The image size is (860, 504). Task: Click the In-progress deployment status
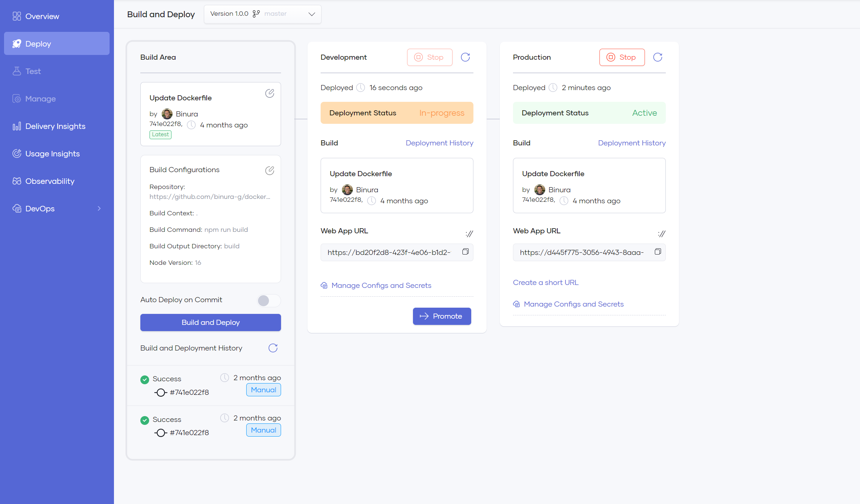(x=442, y=113)
